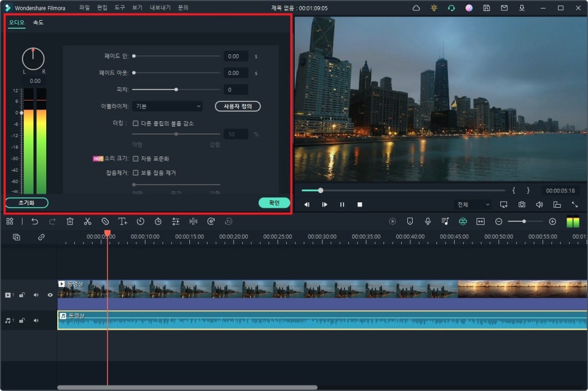Click the 초기화 reset button
This screenshot has height=391, width=588.
click(27, 203)
